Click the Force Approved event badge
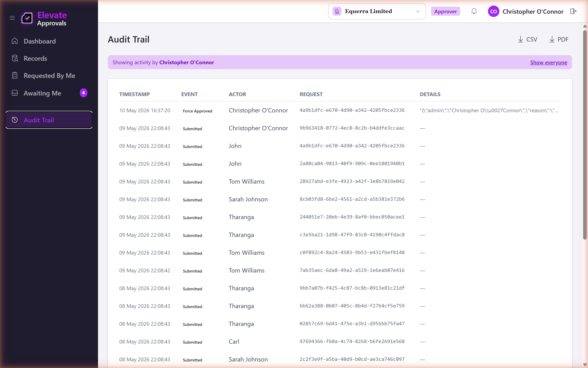The height and width of the screenshot is (368, 588). point(198,111)
